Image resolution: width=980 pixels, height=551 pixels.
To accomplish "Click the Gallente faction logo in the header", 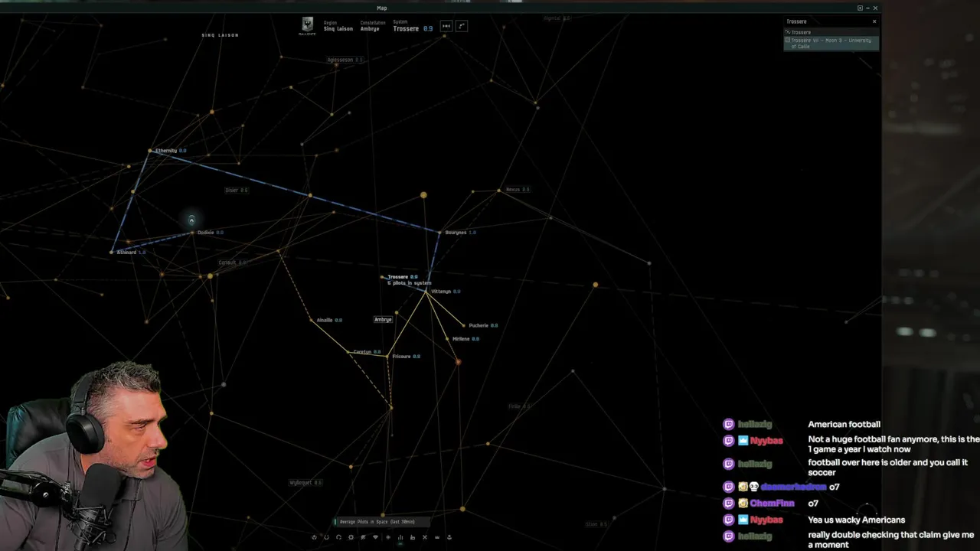I will (307, 26).
